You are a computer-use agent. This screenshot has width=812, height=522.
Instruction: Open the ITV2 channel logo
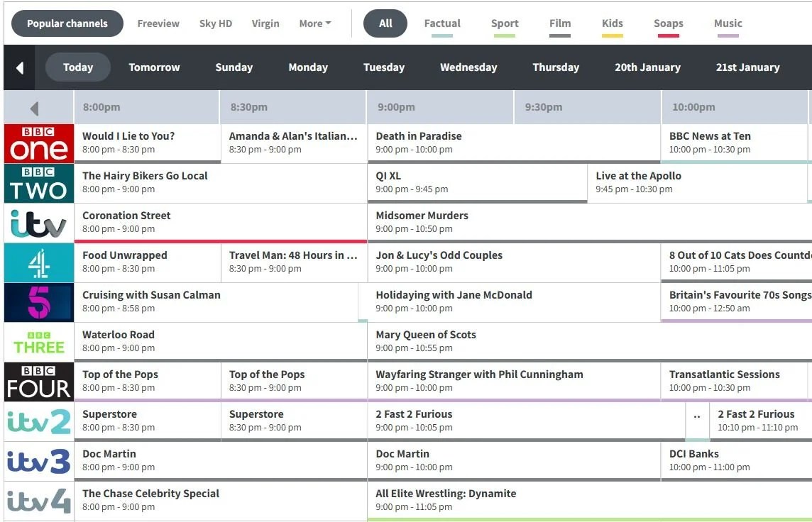click(x=39, y=421)
